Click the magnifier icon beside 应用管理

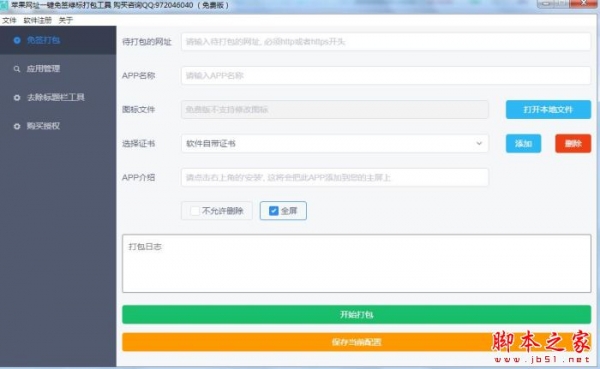(x=17, y=69)
